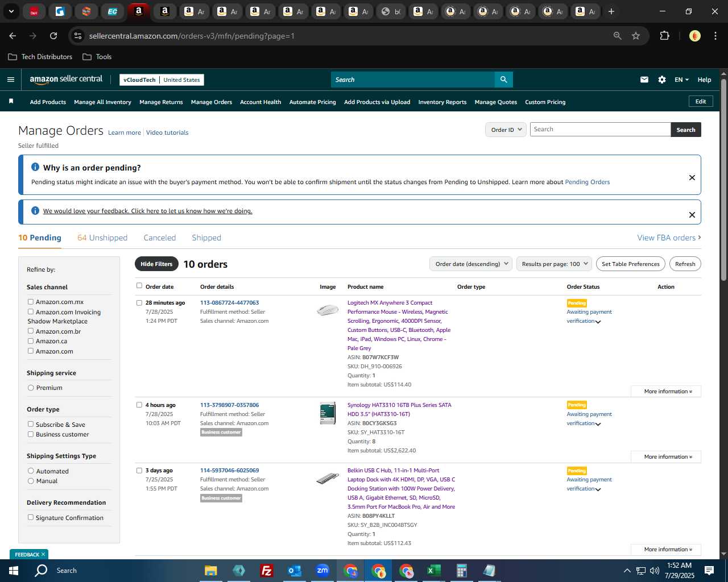Switch to the 64 Unshipped tab
The image size is (728, 582).
tap(102, 238)
